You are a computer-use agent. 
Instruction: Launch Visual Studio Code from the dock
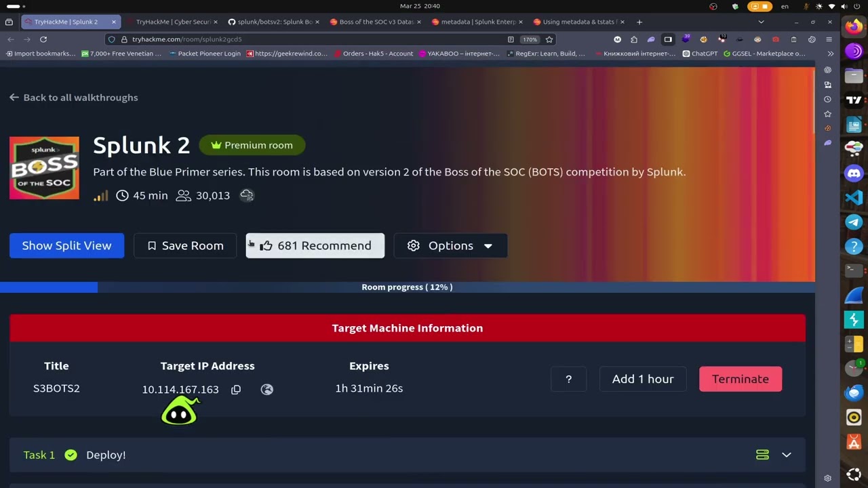coord(854,198)
